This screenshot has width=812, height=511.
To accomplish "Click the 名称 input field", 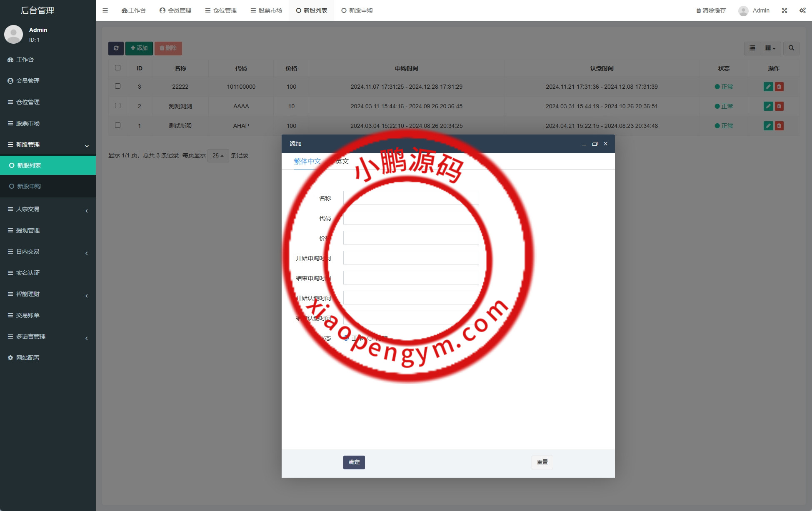I will click(x=411, y=198).
